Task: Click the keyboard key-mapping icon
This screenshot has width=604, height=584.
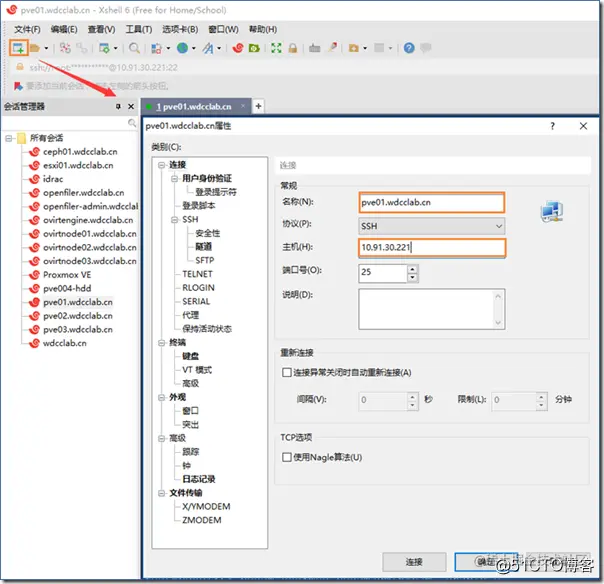Action: coord(315,48)
